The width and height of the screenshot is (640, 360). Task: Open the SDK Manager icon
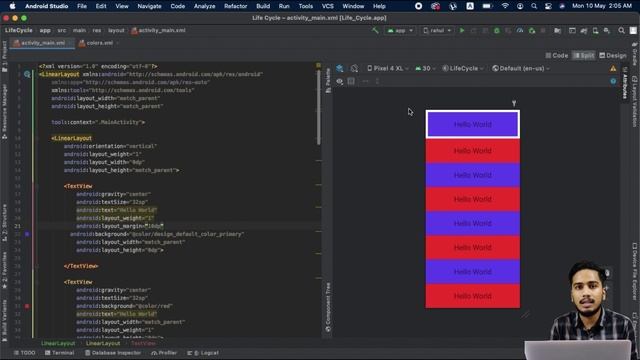click(607, 31)
